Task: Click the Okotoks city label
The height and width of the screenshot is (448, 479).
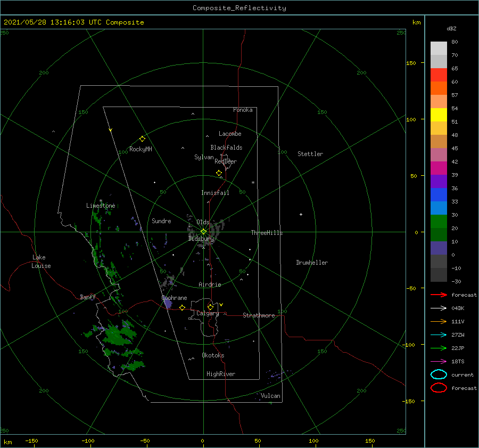Action: point(213,355)
